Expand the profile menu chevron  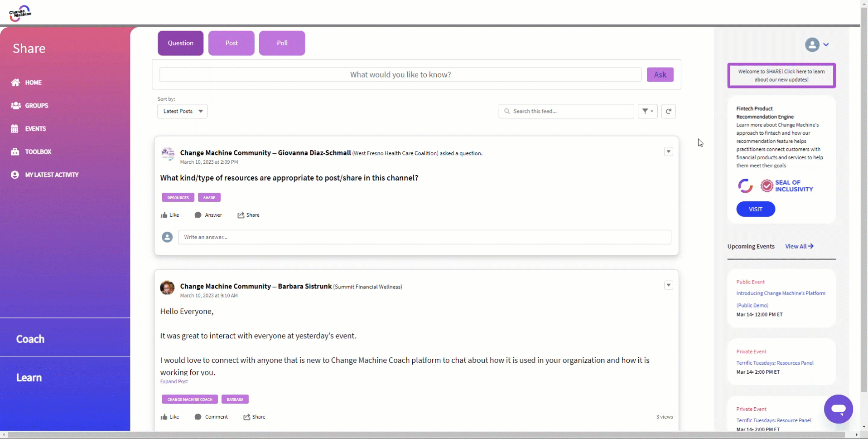(x=826, y=44)
